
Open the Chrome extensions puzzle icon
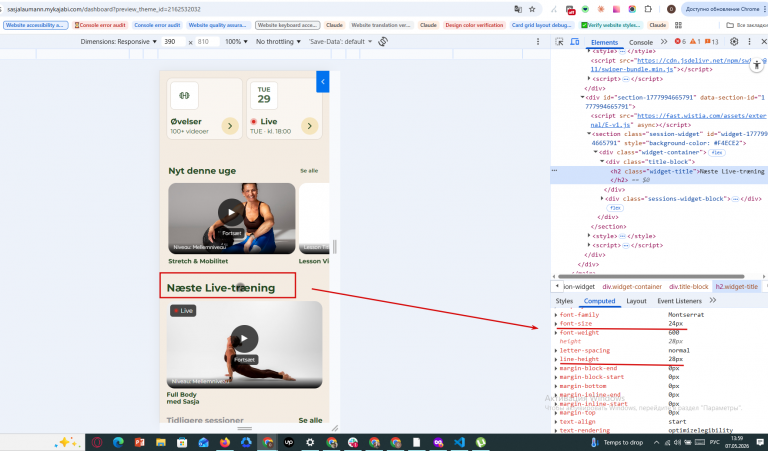click(648, 9)
